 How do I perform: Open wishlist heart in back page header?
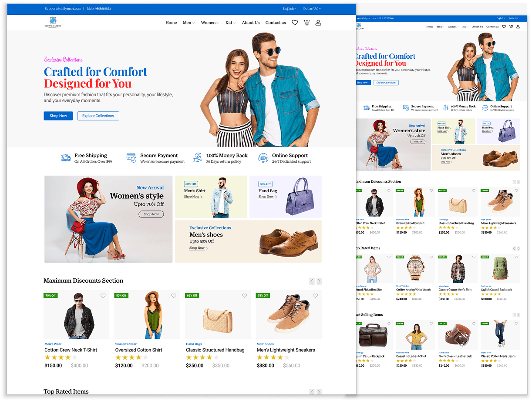point(504,27)
